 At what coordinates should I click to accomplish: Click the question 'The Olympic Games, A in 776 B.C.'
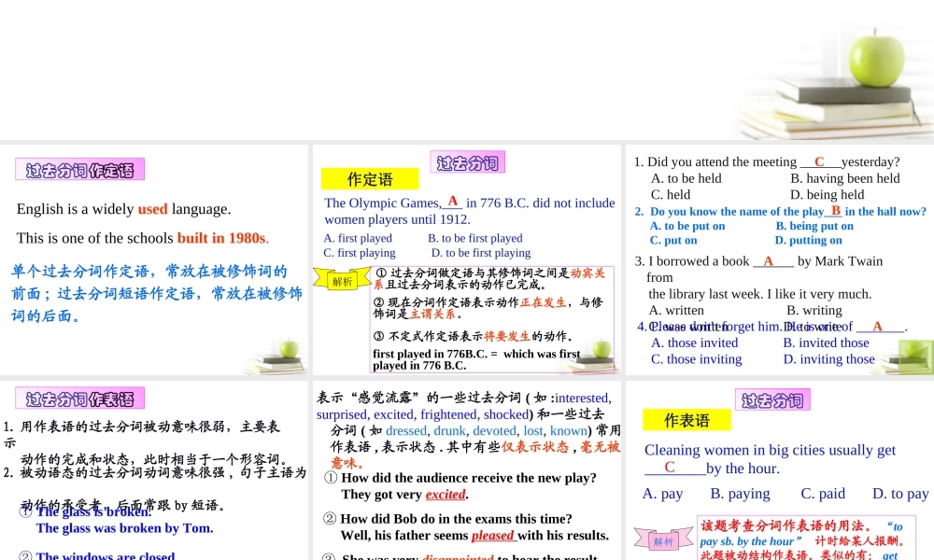point(470,211)
